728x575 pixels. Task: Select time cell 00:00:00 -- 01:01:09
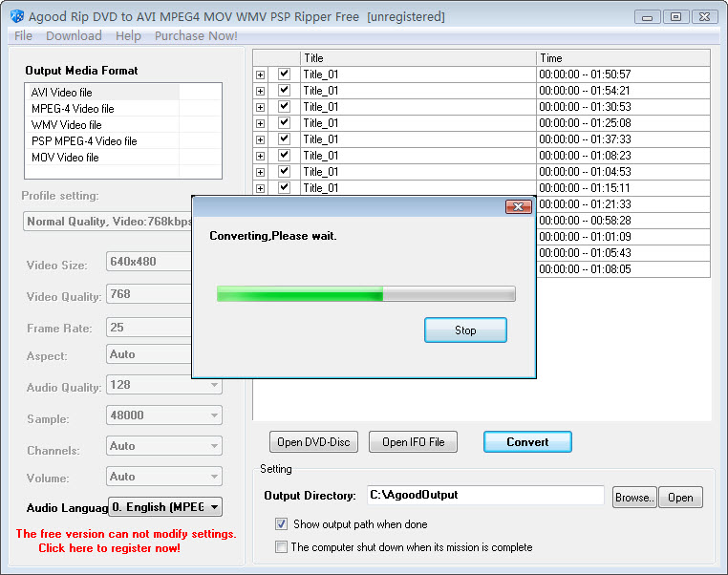click(x=623, y=237)
